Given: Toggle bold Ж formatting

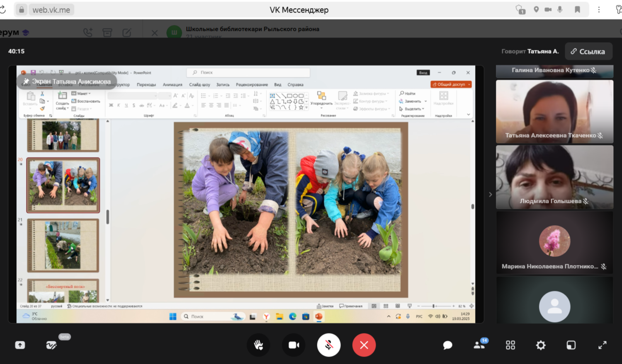Looking at the screenshot, I should click(x=111, y=106).
